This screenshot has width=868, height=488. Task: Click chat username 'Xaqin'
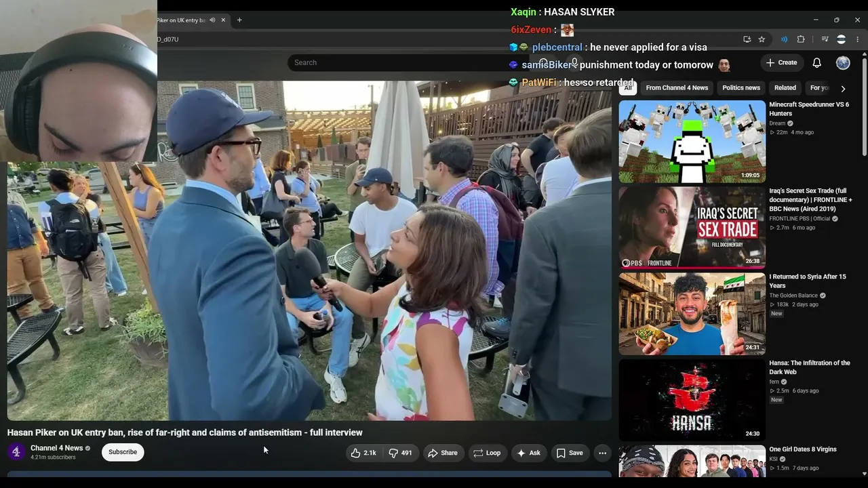coord(524,12)
